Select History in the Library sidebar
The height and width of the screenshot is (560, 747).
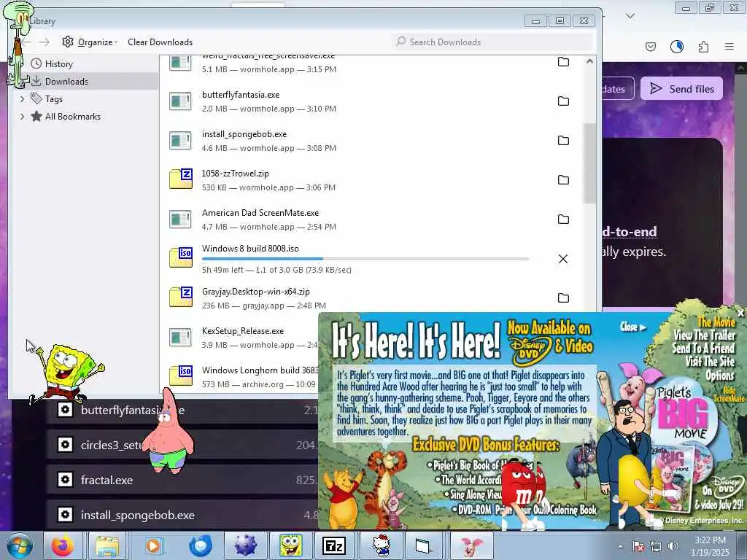(58, 64)
